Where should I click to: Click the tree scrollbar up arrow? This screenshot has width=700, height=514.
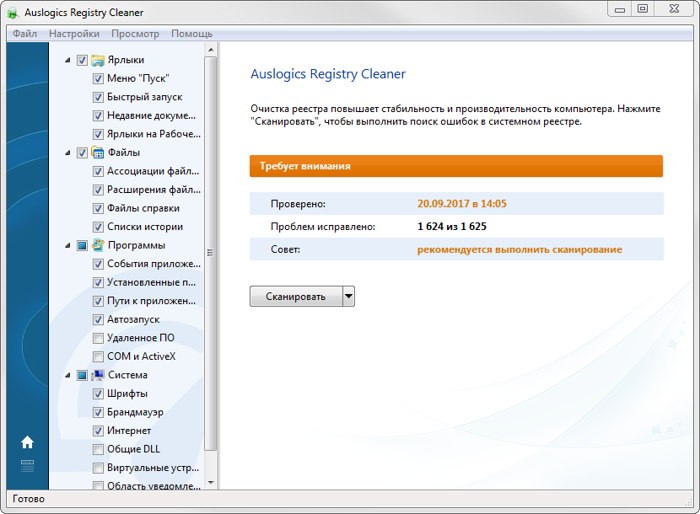(211, 50)
